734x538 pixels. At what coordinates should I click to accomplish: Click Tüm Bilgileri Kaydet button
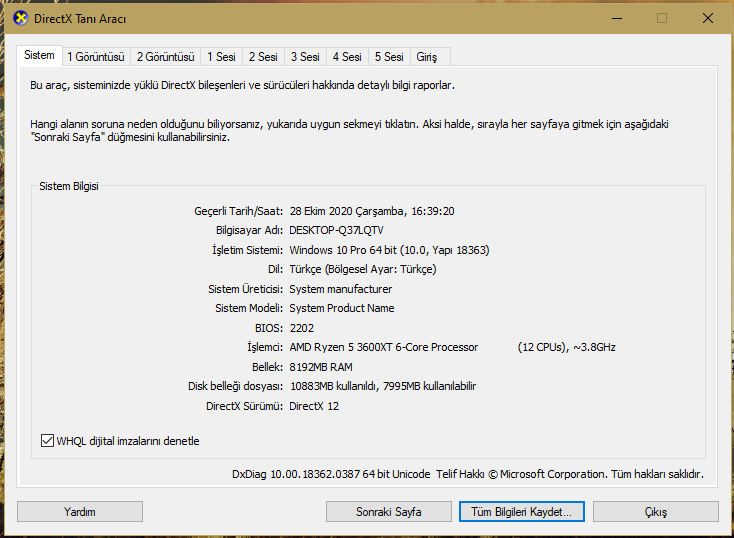521,511
